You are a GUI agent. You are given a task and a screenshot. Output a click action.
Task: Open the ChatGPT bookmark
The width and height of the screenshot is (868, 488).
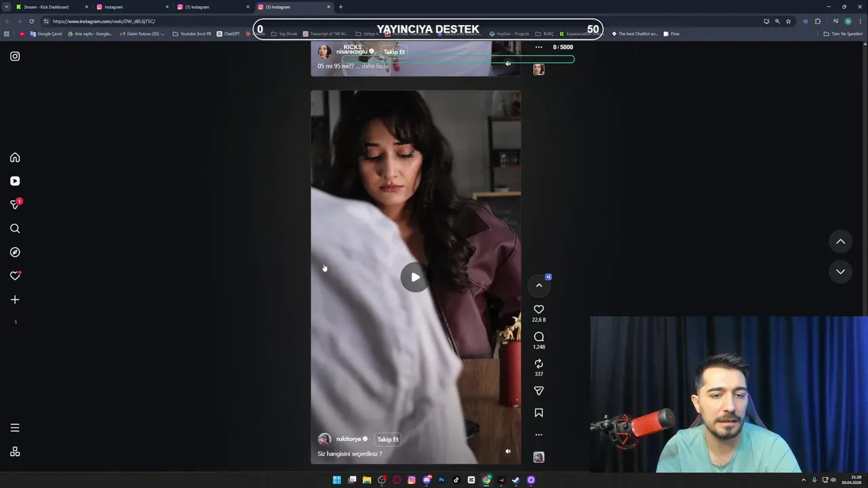click(x=229, y=34)
